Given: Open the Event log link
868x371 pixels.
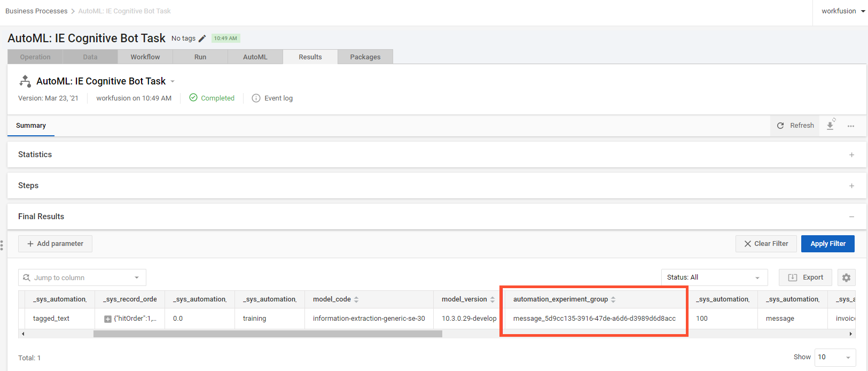Looking at the screenshot, I should pyautogui.click(x=278, y=98).
